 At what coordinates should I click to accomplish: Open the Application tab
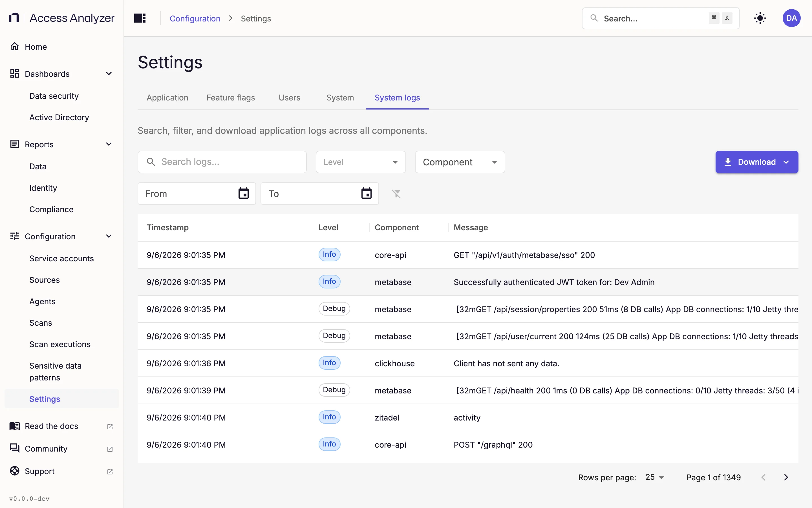(x=167, y=97)
